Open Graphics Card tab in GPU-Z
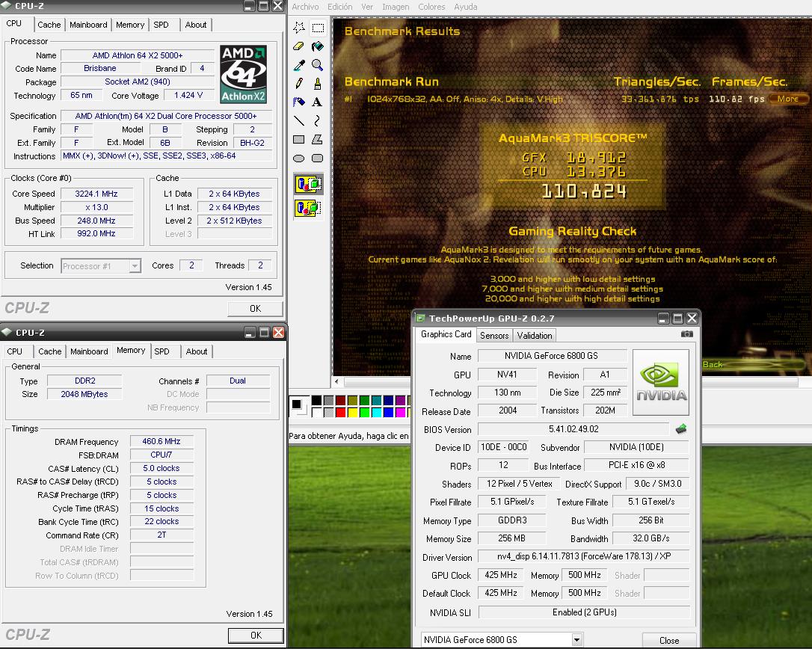This screenshot has height=649, width=812. 446,334
